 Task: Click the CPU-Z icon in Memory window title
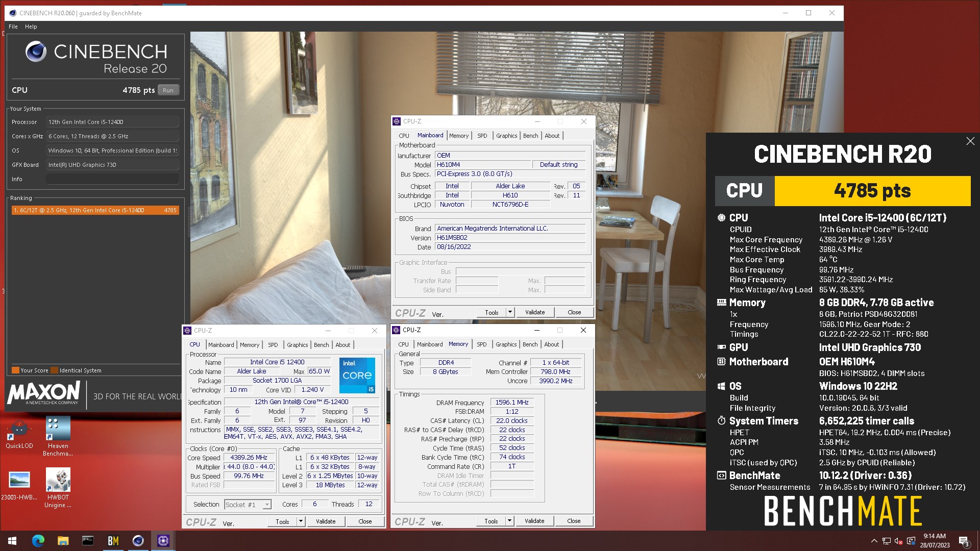pos(396,330)
